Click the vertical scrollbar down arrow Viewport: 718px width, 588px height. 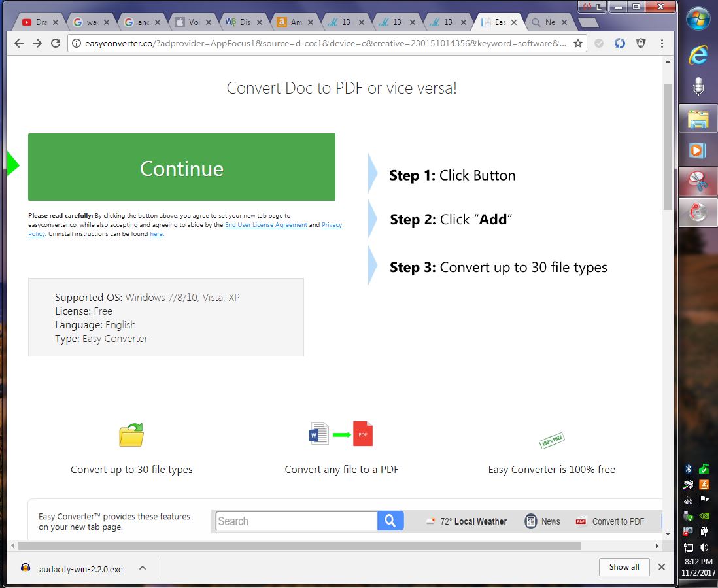[668, 534]
